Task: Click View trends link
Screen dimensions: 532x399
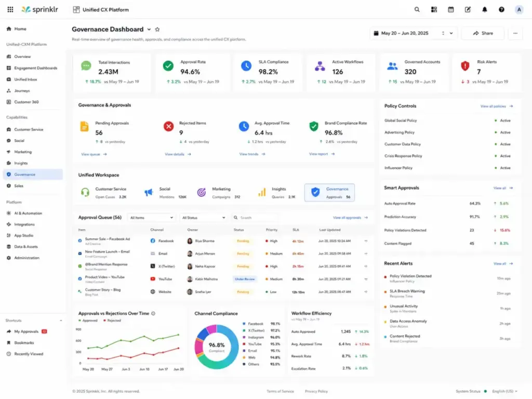Action: [252, 154]
